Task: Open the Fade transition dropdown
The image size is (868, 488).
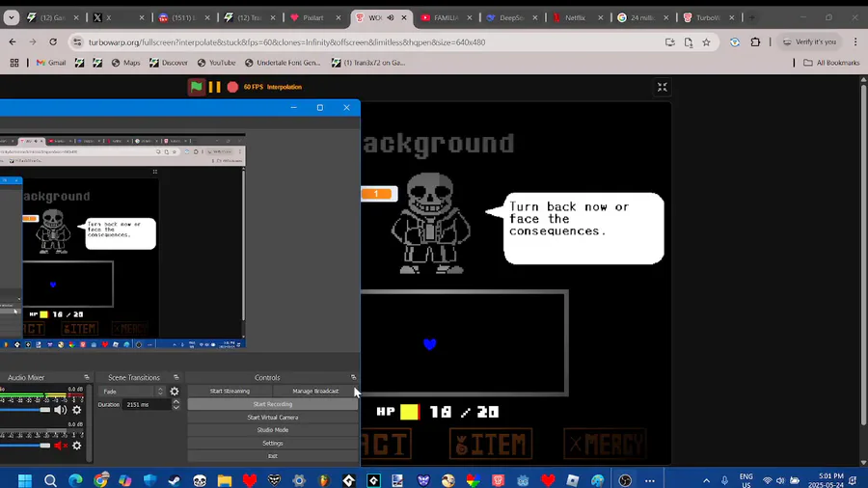Action: pos(132,392)
